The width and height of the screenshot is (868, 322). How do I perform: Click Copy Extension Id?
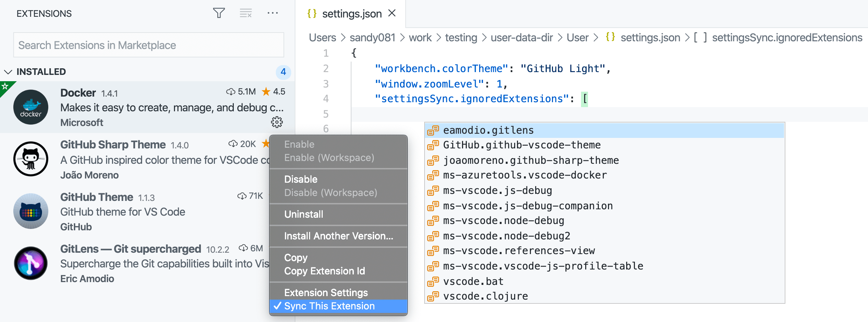325,271
